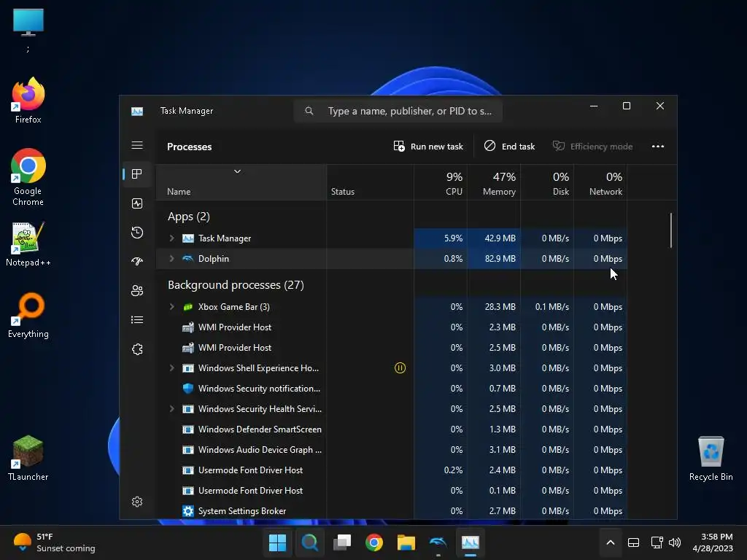Open Search from the taskbar

pyautogui.click(x=309, y=542)
